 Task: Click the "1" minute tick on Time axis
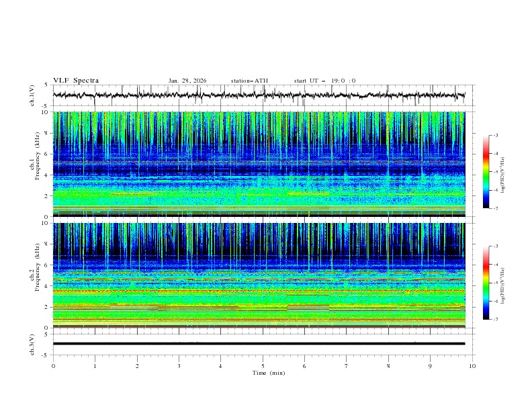tap(95, 366)
